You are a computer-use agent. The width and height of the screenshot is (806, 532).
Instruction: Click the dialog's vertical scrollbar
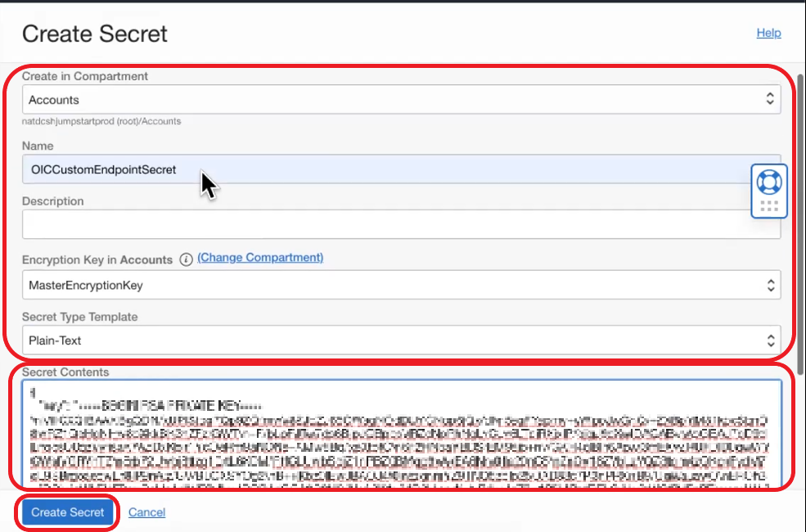(799, 224)
